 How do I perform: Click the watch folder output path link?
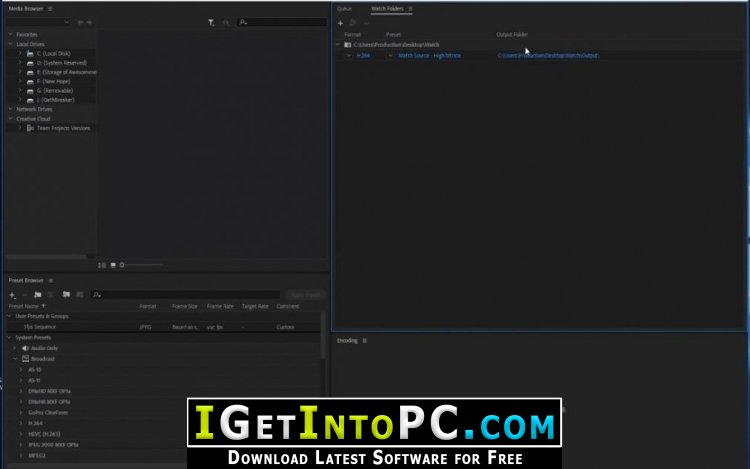tap(548, 56)
